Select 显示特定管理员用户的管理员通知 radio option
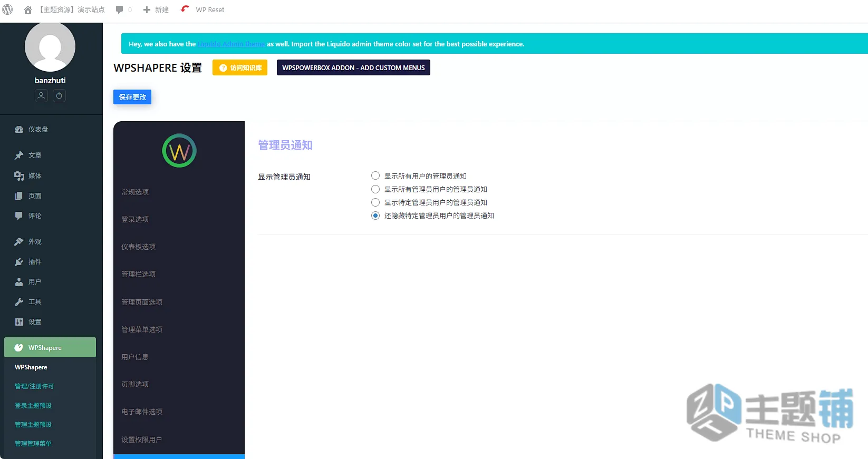The width and height of the screenshot is (868, 459). click(x=375, y=202)
